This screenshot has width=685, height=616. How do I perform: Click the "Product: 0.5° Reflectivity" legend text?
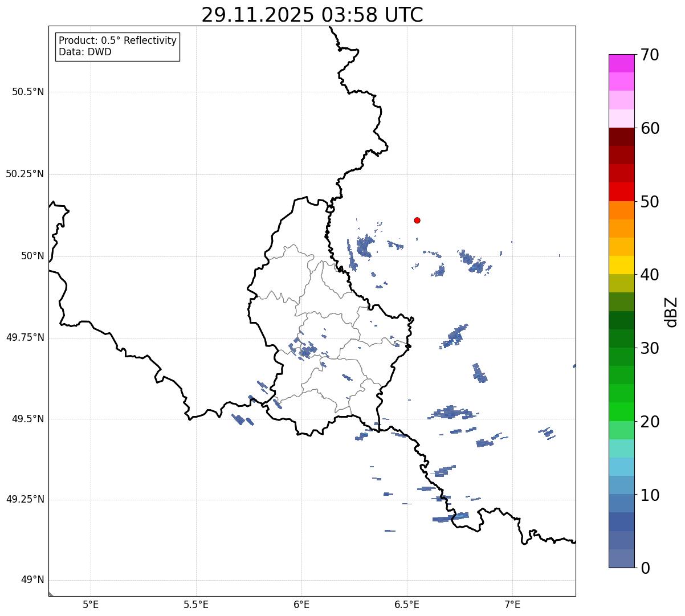[117, 40]
